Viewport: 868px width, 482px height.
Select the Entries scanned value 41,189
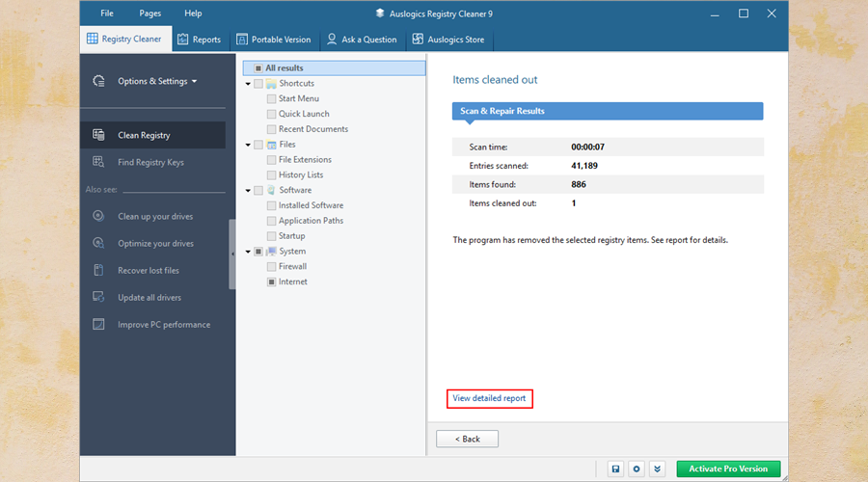pos(584,166)
